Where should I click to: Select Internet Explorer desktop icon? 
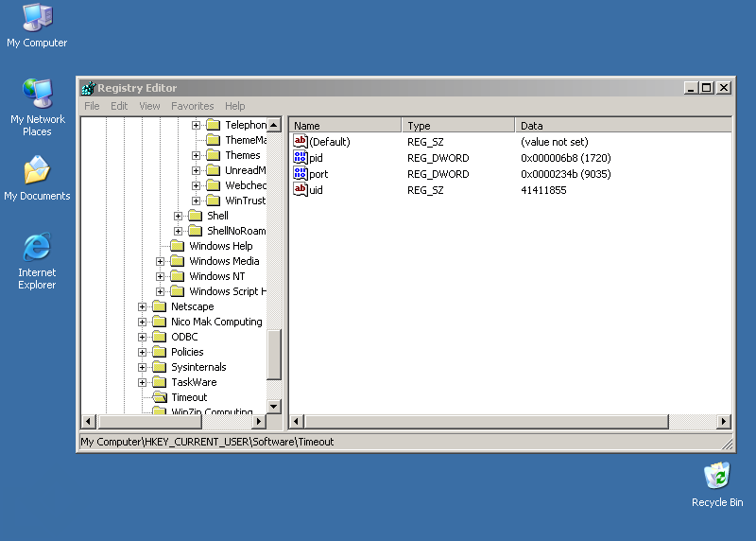pos(37,248)
